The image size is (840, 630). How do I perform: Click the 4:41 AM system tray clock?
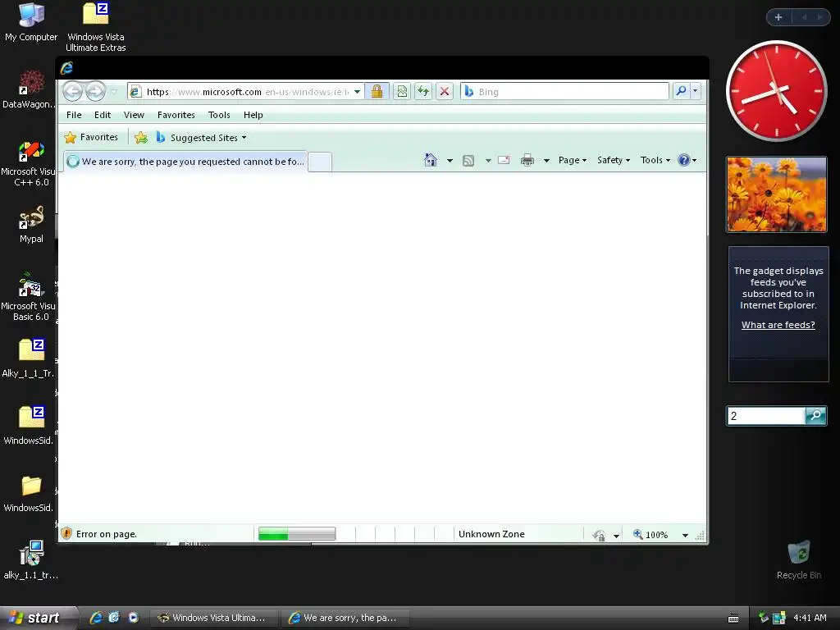pos(810,618)
